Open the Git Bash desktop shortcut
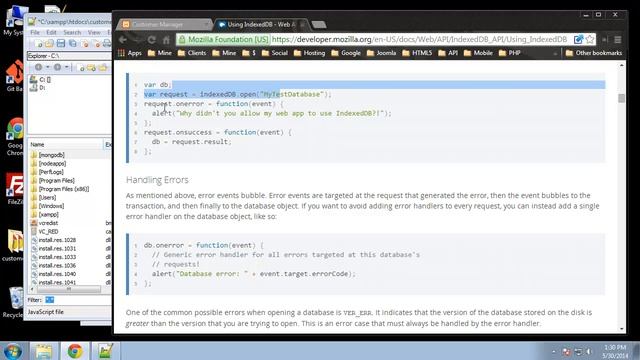Image resolution: width=640 pixels, height=360 pixels. [x=14, y=76]
